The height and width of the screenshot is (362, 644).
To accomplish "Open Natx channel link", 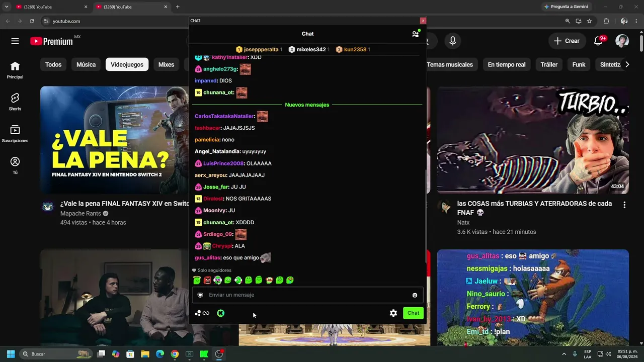I will (x=463, y=222).
